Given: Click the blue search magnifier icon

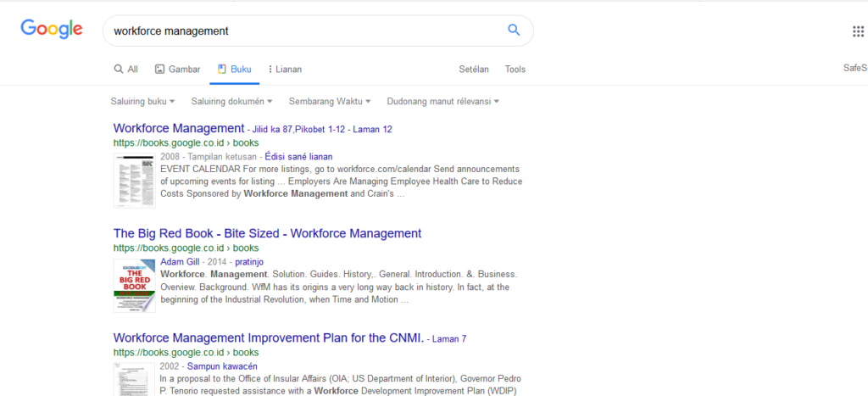Looking at the screenshot, I should [514, 30].
